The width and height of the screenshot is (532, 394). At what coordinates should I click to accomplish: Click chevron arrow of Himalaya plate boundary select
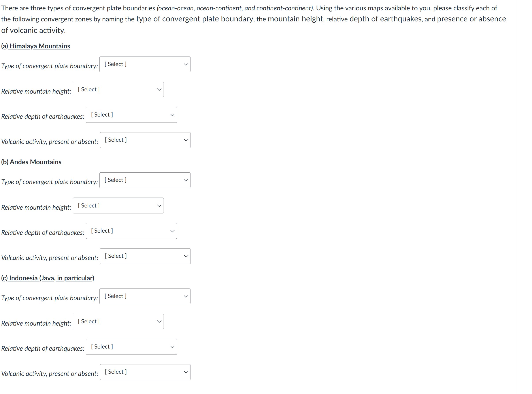tap(186, 64)
